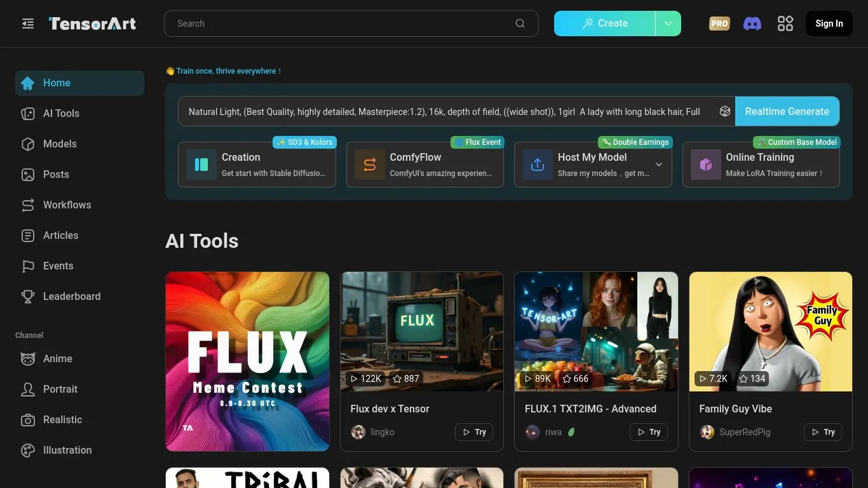
Task: Select the Anime channel
Action: (57, 358)
